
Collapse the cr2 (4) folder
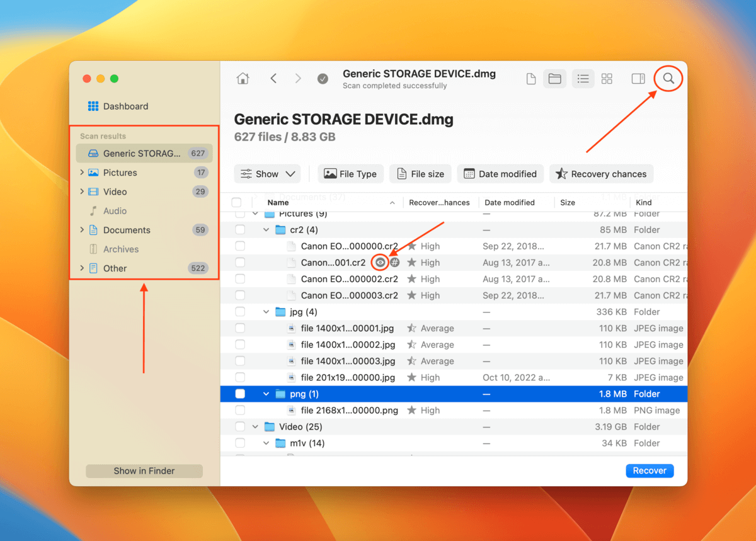tap(266, 230)
